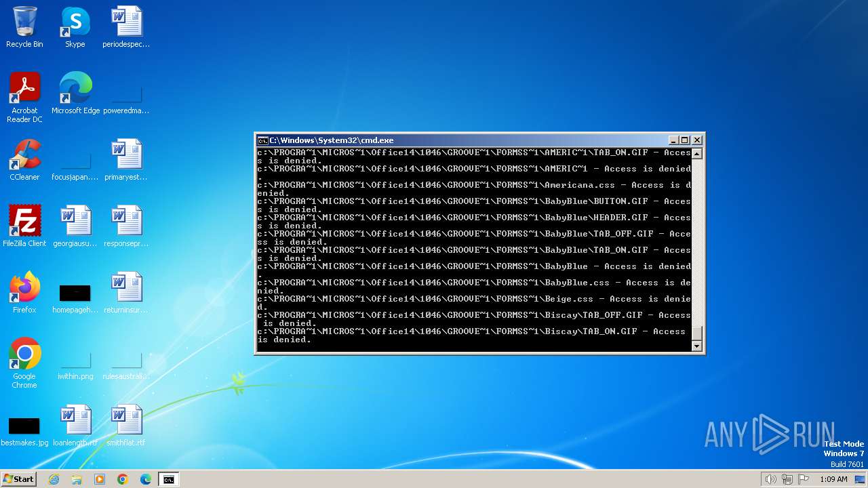The image size is (868, 488).
Task: Open the loanlength.rtf document
Action: [75, 426]
